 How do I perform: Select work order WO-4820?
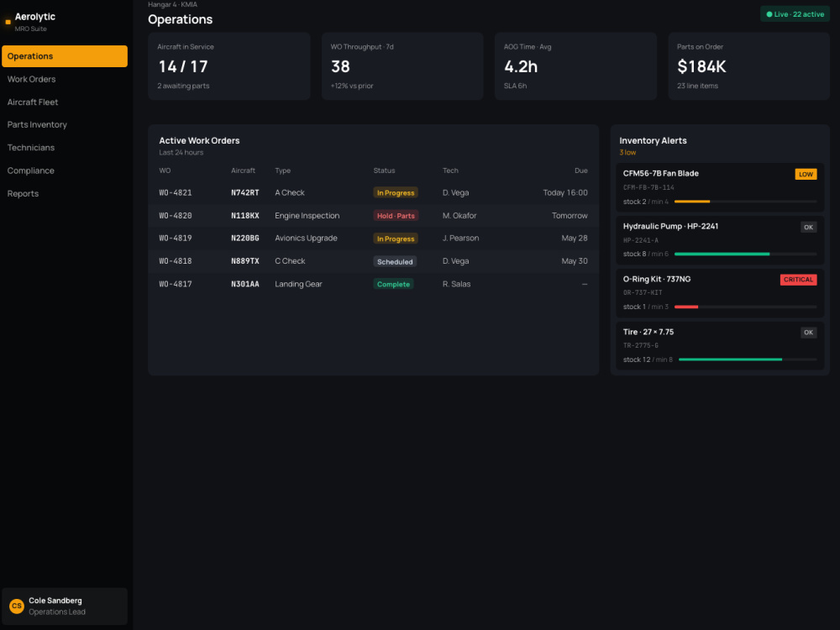[176, 215]
